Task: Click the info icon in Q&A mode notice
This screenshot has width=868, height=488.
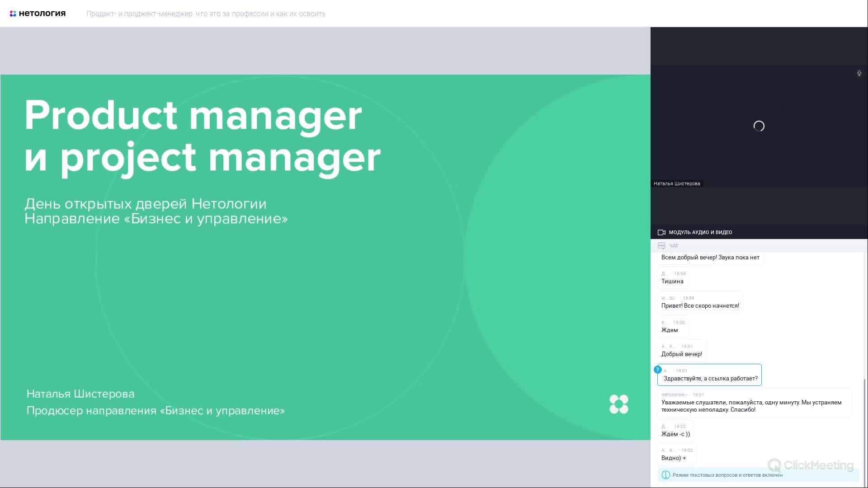Action: pyautogui.click(x=665, y=475)
